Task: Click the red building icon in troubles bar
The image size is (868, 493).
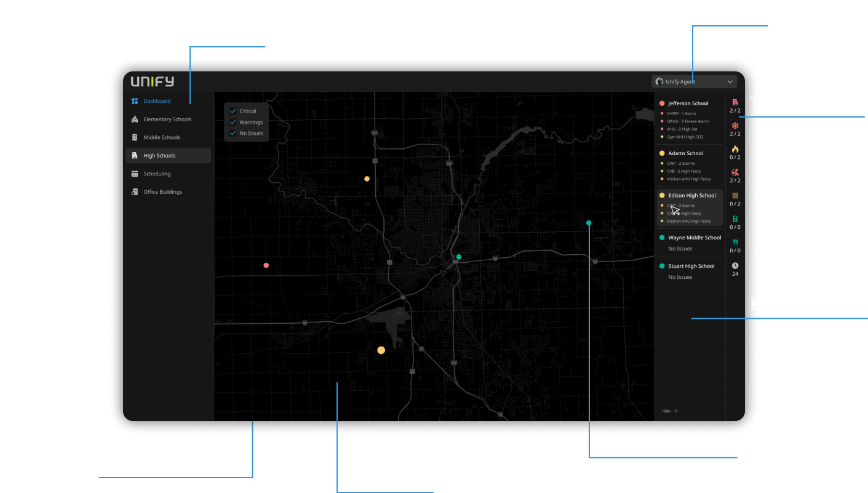Action: (x=735, y=102)
